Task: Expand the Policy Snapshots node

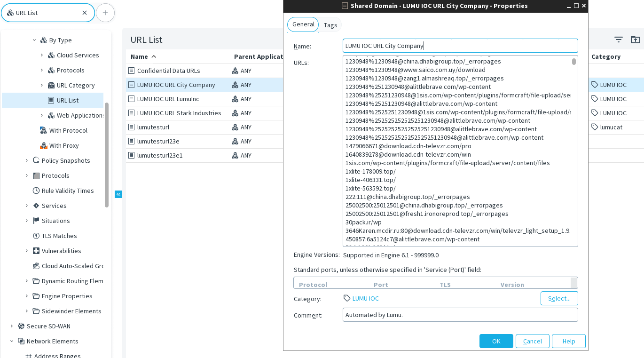Action: coord(27,160)
